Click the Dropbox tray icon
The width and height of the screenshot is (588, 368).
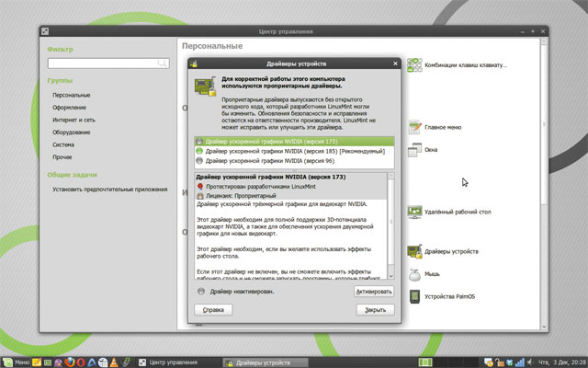[509, 362]
